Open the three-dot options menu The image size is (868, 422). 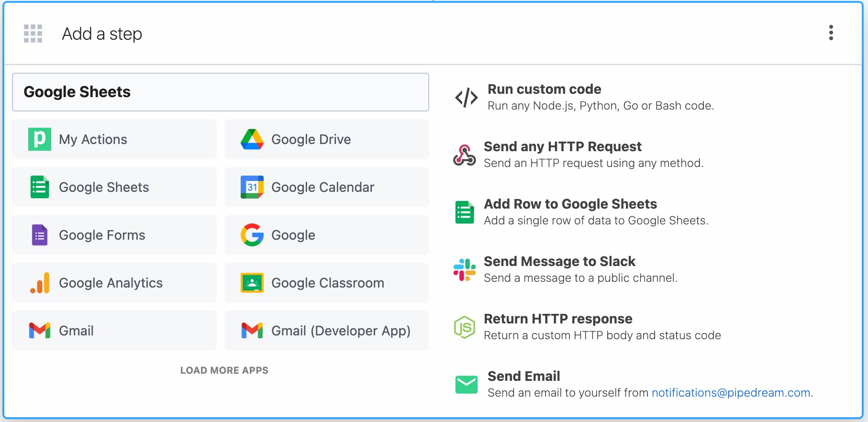831,33
